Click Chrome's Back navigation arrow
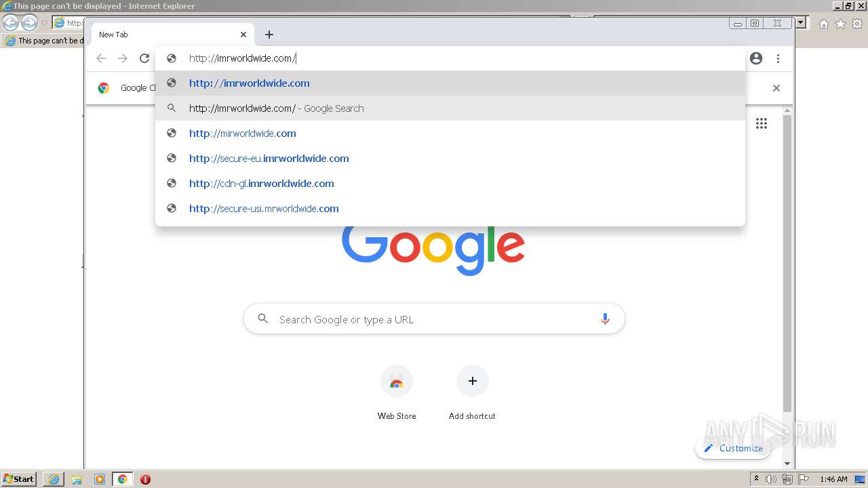The height and width of the screenshot is (488, 868). pyautogui.click(x=101, y=58)
